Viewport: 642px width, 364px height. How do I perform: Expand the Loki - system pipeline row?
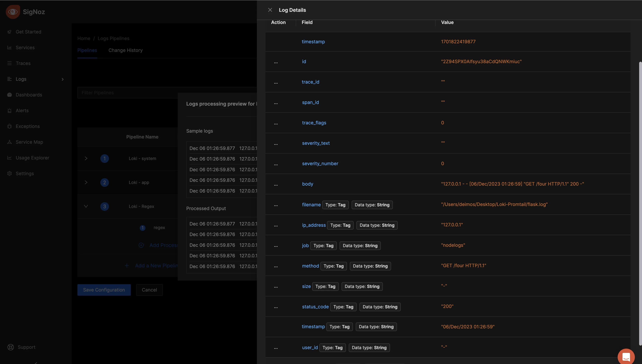[86, 158]
